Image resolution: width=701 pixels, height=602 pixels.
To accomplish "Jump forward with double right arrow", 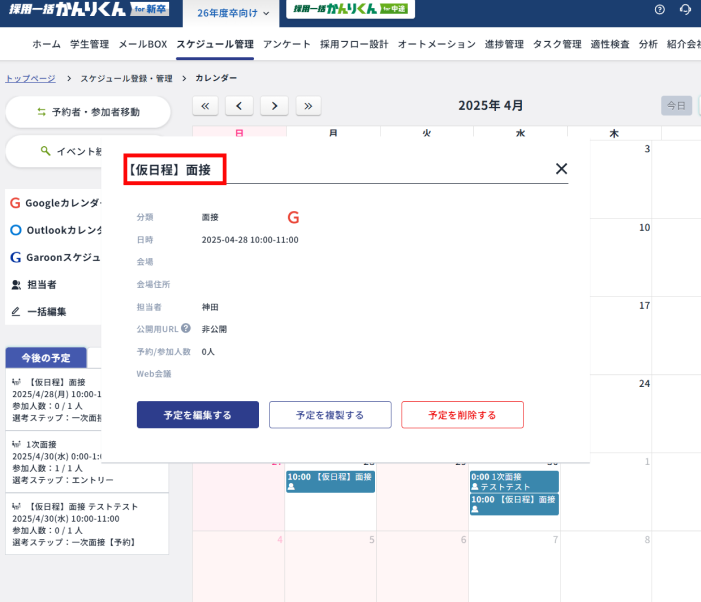I will [309, 106].
